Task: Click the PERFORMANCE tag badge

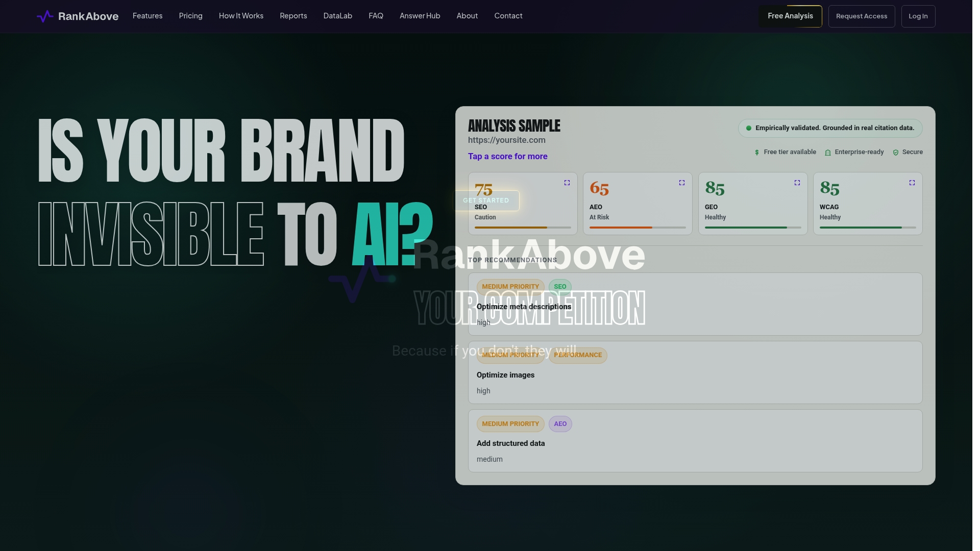Action: tap(578, 355)
